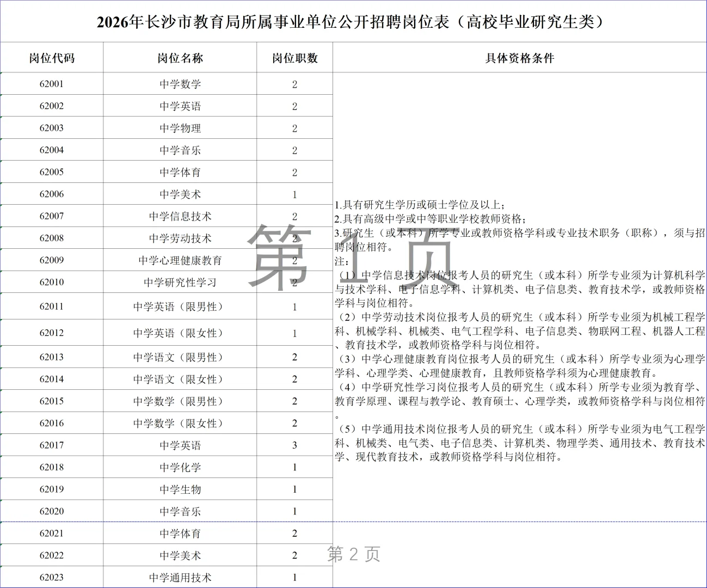The image size is (707, 588).
Task: Select the "岗位名称" header cell
Action: point(180,58)
